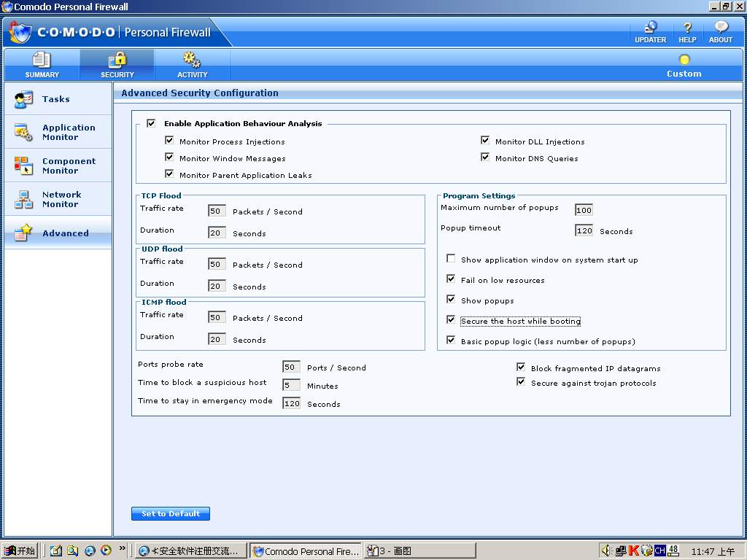Click the Network Monitor sidebar icon
Screen dimensions: 747x560
[23, 200]
